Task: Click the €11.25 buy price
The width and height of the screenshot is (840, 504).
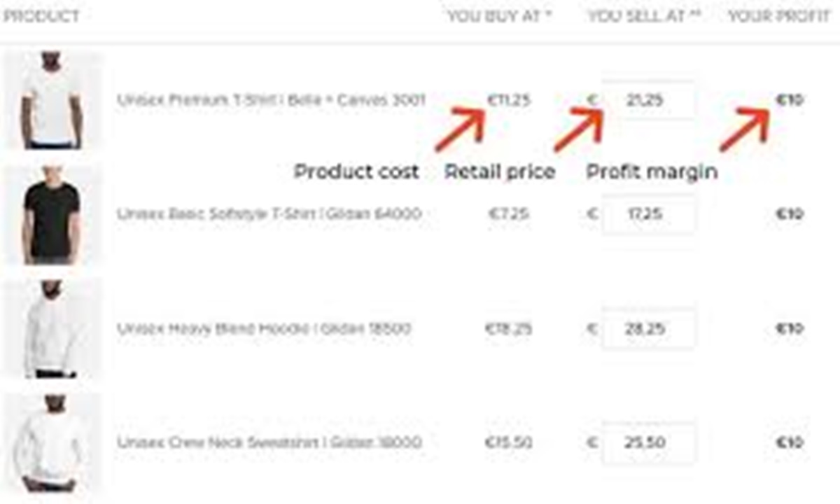Action: pos(509,100)
